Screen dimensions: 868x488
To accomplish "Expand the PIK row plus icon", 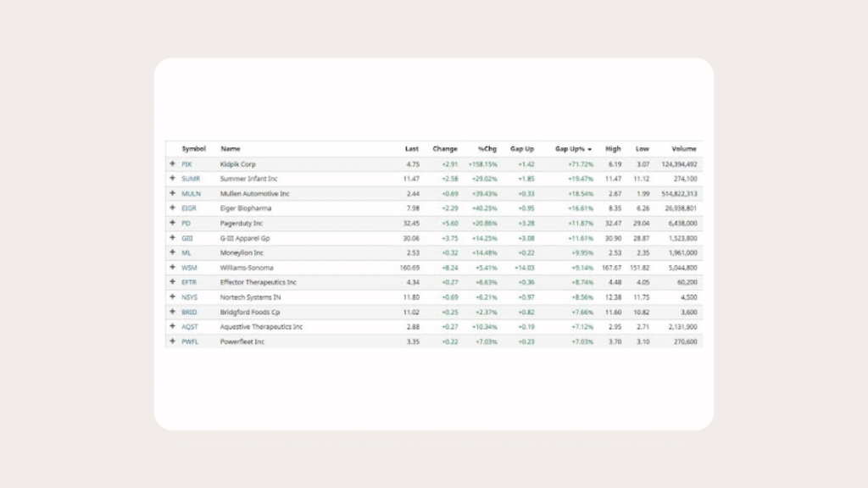I will tap(172, 164).
